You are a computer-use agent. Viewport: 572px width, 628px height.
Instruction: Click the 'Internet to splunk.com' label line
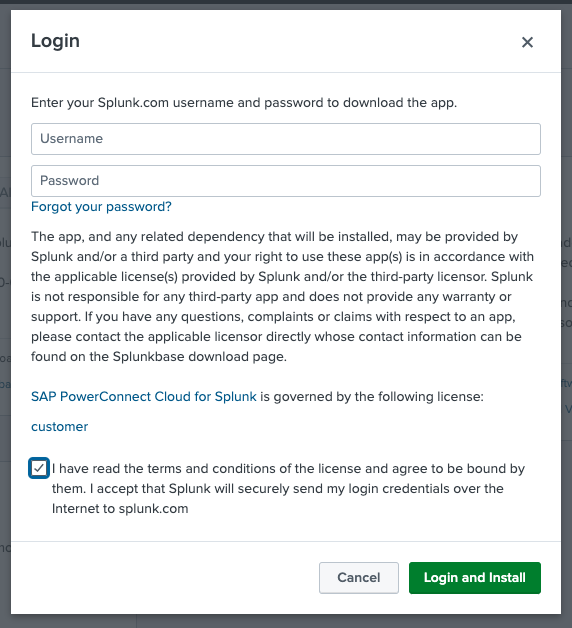point(120,509)
